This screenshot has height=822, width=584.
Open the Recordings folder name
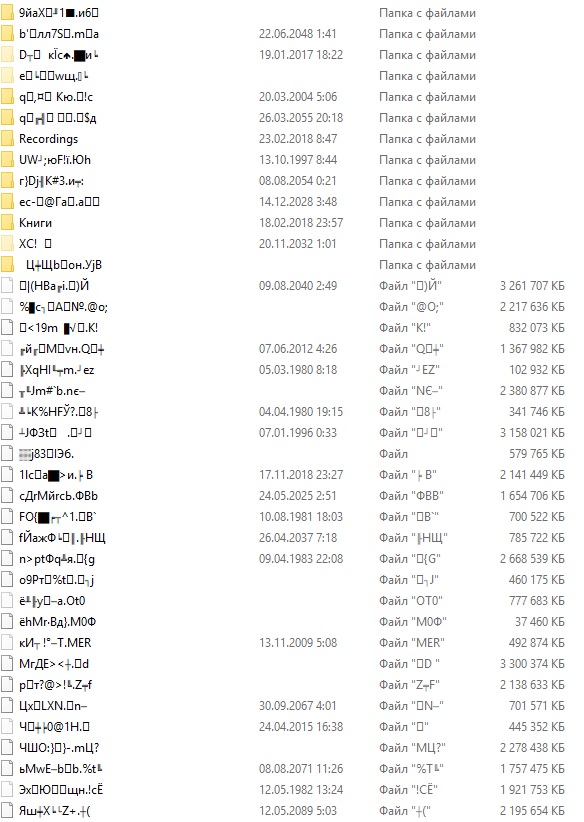coord(48,139)
